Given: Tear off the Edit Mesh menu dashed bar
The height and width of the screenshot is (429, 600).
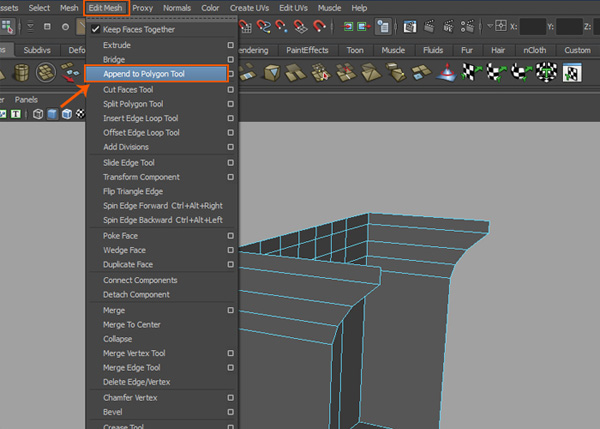Looking at the screenshot, I should coord(162,18).
